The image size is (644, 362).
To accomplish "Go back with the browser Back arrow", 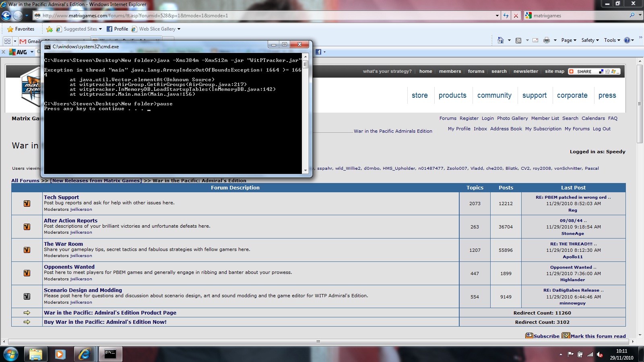I will pyautogui.click(x=6, y=16).
